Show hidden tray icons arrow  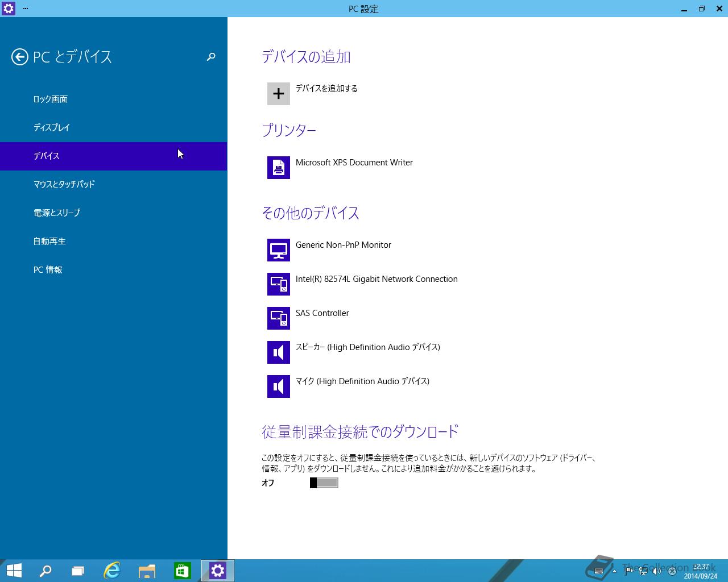click(x=614, y=571)
